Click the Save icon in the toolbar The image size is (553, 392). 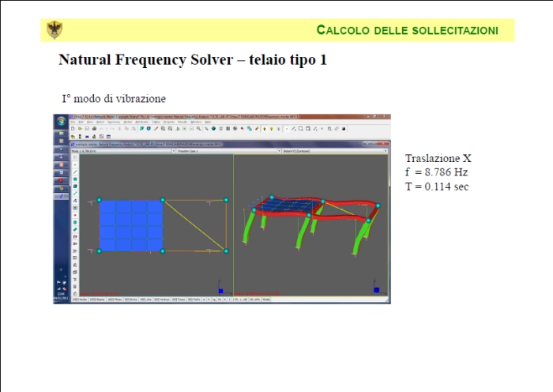click(x=85, y=128)
